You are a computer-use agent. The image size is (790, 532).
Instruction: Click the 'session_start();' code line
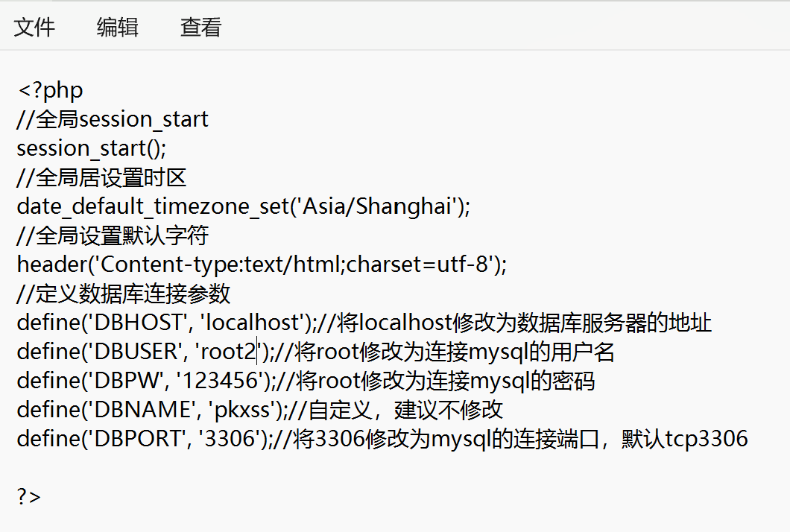[x=92, y=148]
